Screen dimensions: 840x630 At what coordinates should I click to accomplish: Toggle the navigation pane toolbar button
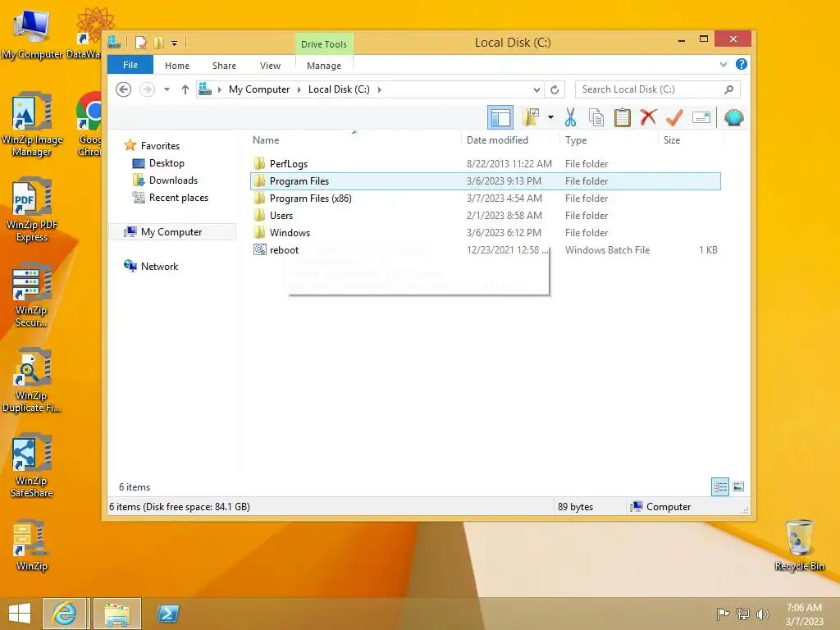[x=500, y=117]
